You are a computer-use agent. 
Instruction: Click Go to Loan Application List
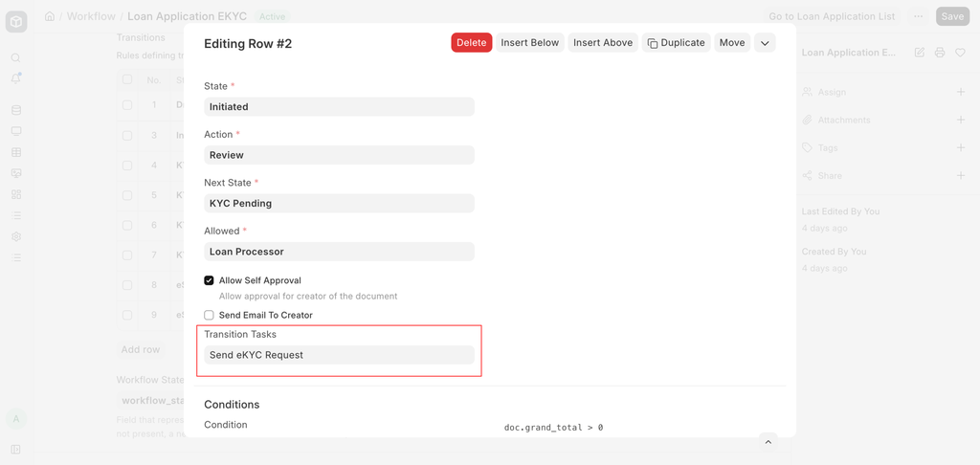[832, 16]
